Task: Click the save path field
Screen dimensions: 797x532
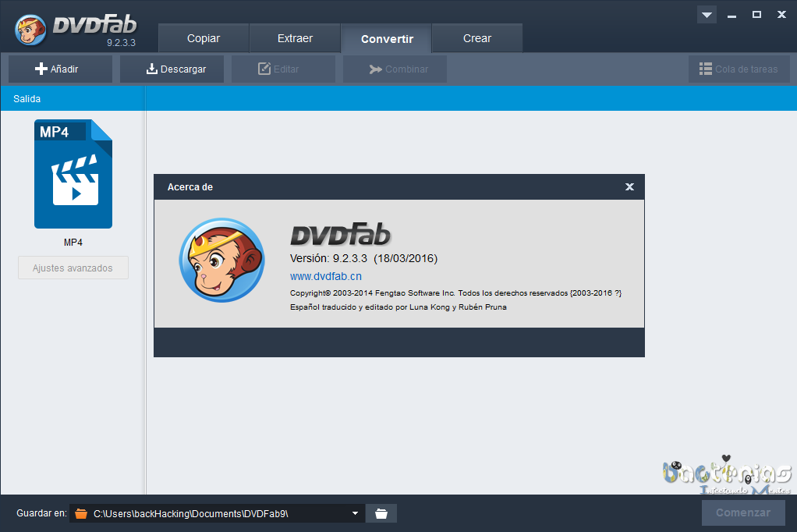Action: coord(217,513)
